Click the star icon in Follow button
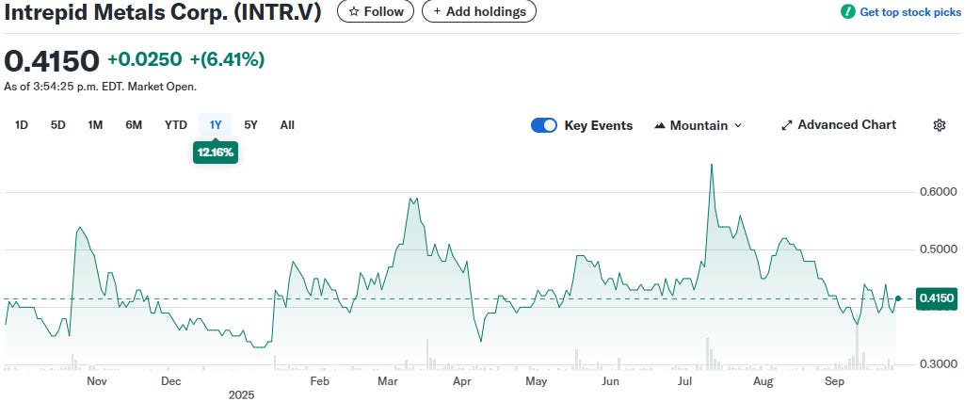The height and width of the screenshot is (402, 980). 354,11
